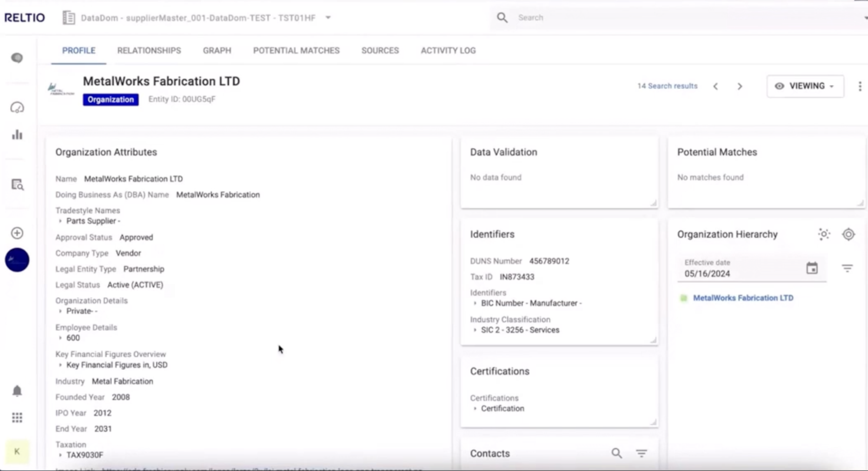Expand the SIC 2 - 3256 classification
The image size is (868, 471).
tap(475, 330)
